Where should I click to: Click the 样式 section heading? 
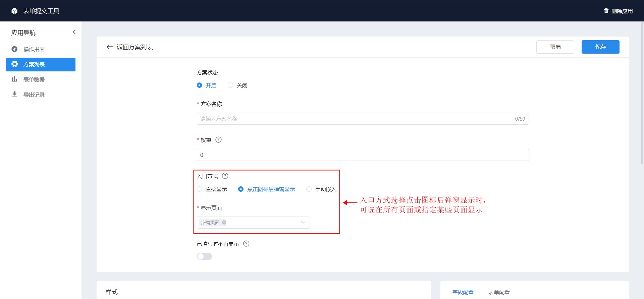pos(112,292)
